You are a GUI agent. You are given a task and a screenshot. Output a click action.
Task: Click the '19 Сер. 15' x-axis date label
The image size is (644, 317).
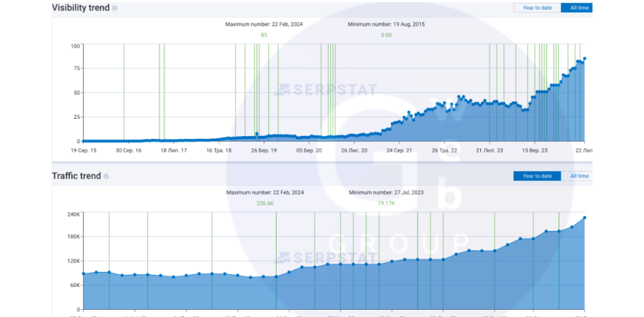(x=84, y=151)
